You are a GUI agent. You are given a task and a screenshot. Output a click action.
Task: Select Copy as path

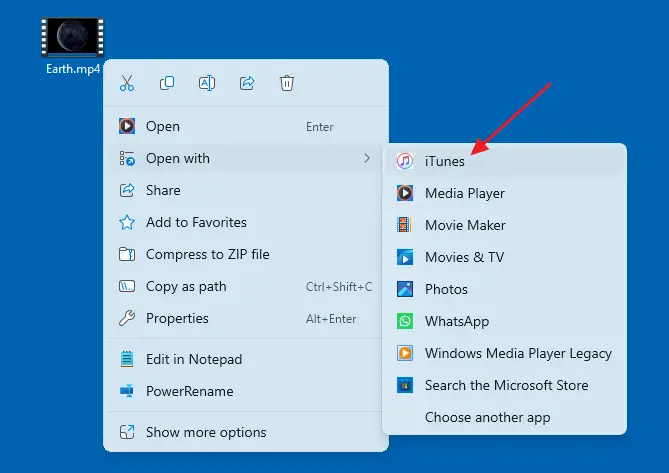point(246,286)
